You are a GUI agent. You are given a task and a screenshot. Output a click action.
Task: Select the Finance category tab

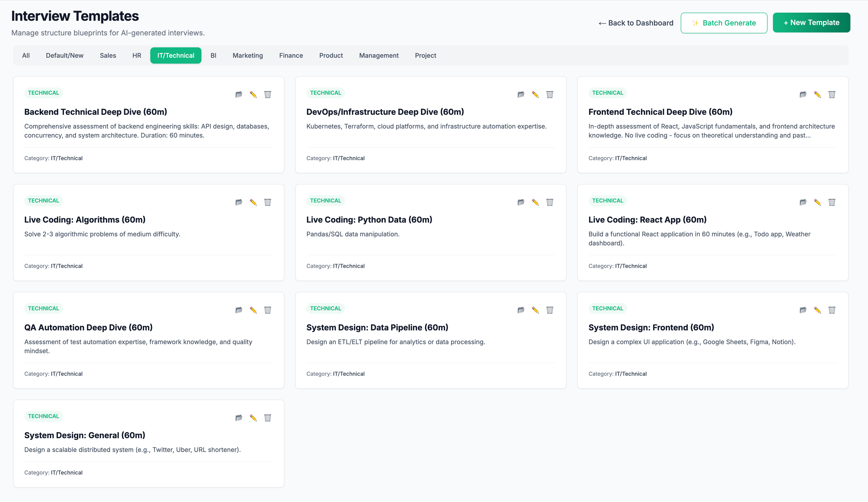coord(291,55)
